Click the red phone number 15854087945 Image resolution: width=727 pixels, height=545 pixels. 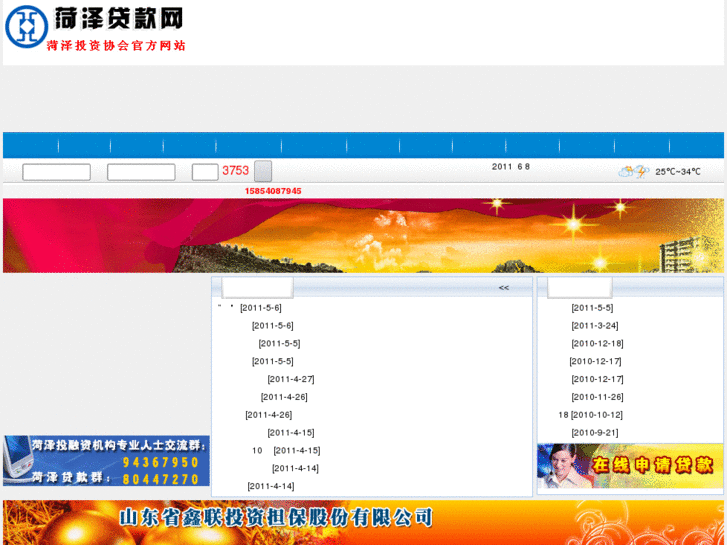273,191
